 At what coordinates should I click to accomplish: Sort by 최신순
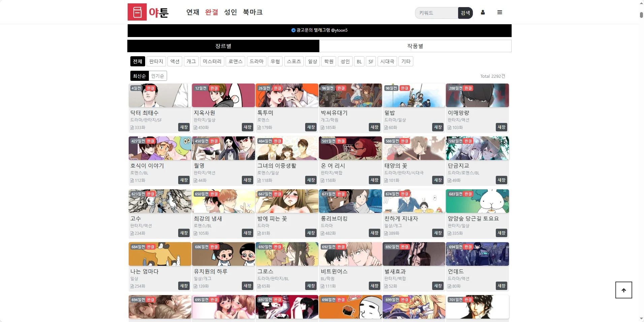click(x=139, y=76)
